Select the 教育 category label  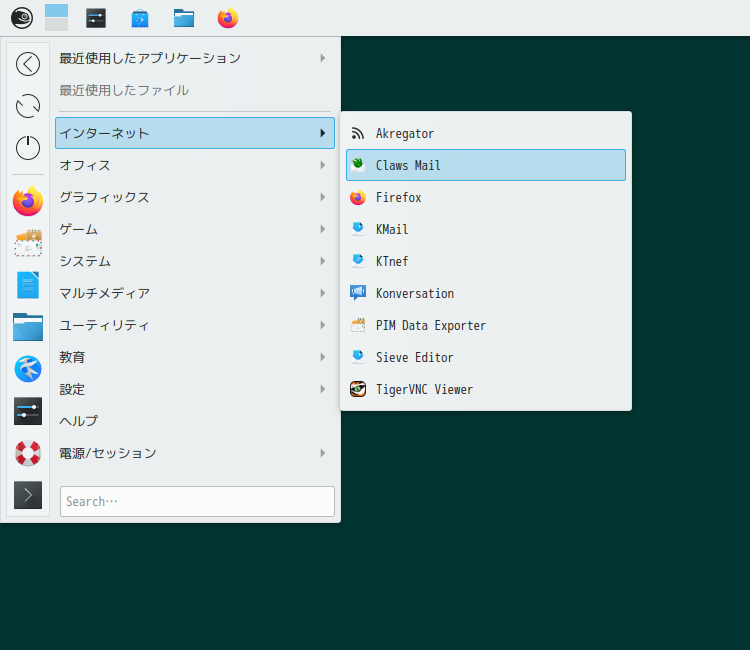pos(72,357)
